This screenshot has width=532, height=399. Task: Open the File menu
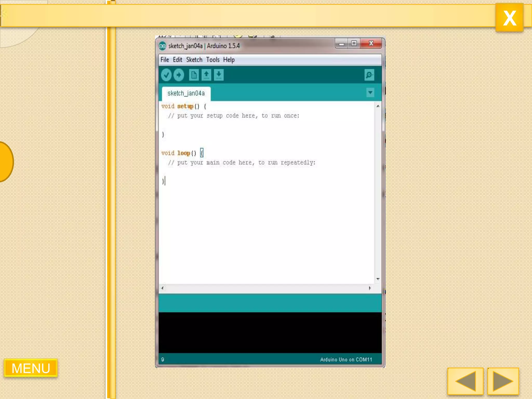pos(165,60)
